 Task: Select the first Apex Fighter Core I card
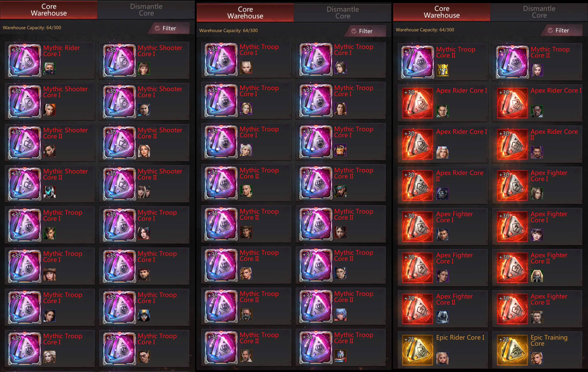click(x=537, y=185)
